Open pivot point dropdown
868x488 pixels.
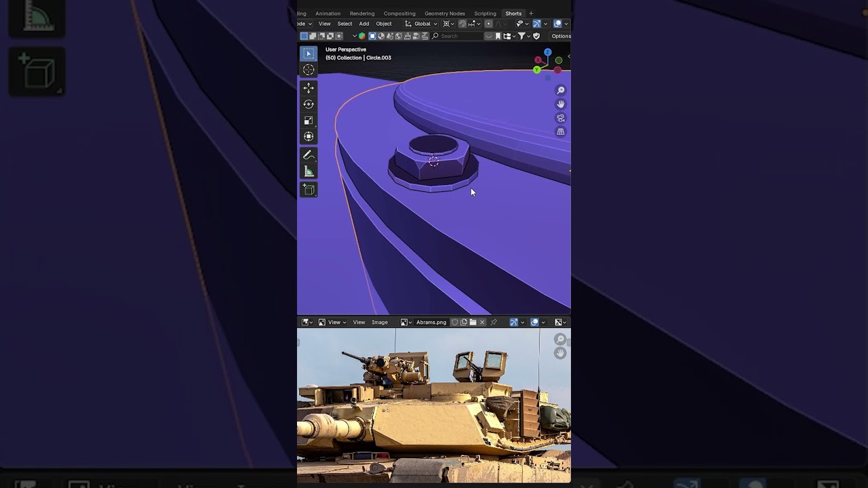[448, 24]
